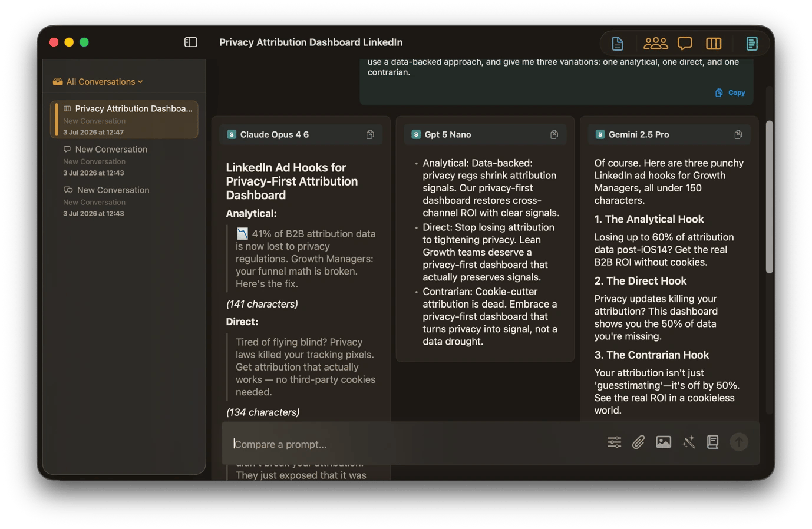Screen dimensions: 812x529
Task: Copy the user prompt message
Action: (x=730, y=92)
